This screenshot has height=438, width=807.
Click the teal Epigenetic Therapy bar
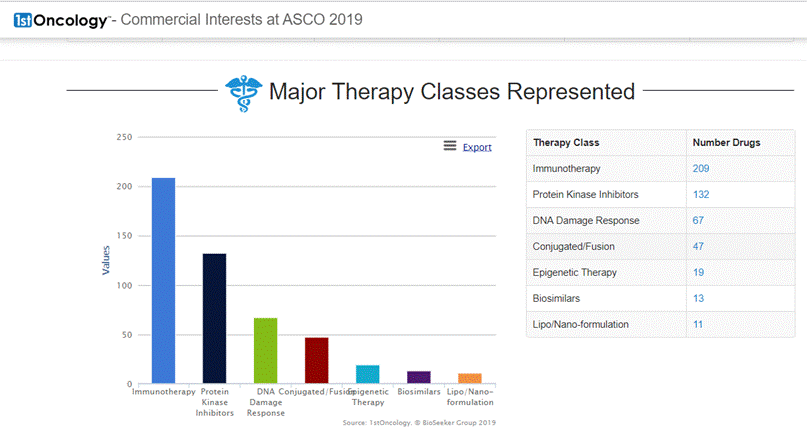coord(368,374)
